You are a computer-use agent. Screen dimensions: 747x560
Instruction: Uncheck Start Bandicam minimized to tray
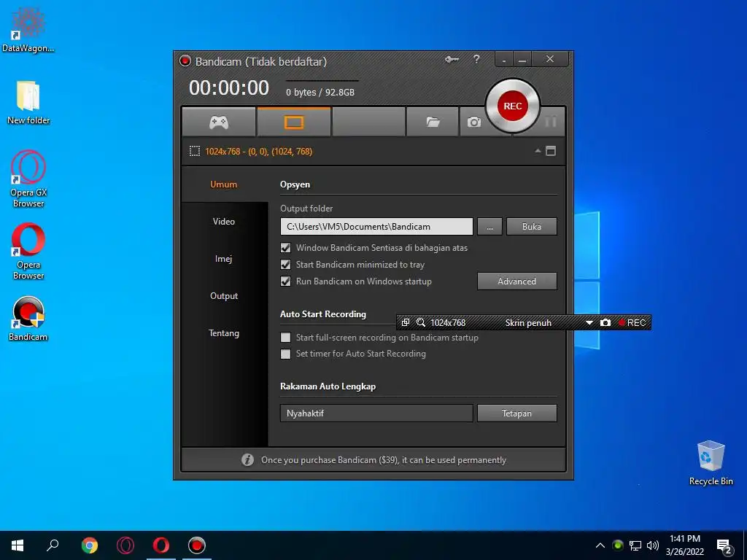pyautogui.click(x=285, y=264)
